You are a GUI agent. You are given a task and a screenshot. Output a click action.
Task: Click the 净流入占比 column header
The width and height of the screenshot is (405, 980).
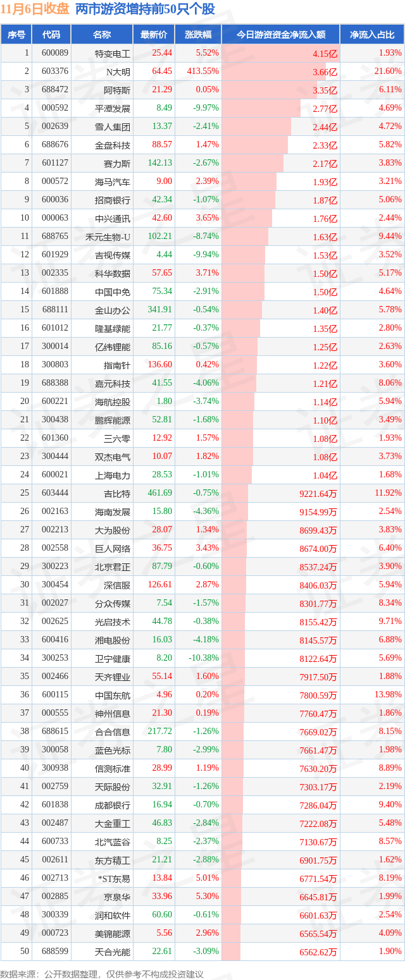372,35
